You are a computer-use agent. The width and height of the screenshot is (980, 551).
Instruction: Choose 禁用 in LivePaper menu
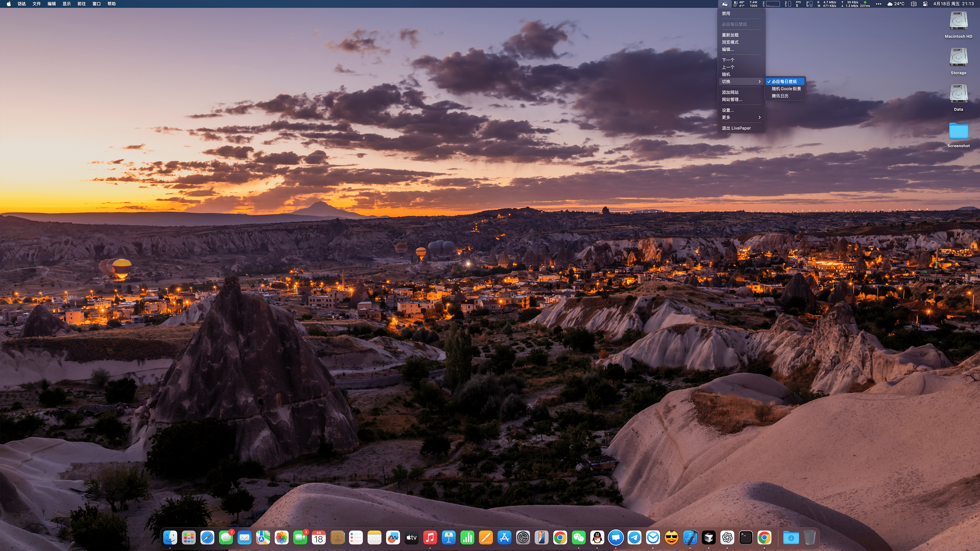pos(741,13)
